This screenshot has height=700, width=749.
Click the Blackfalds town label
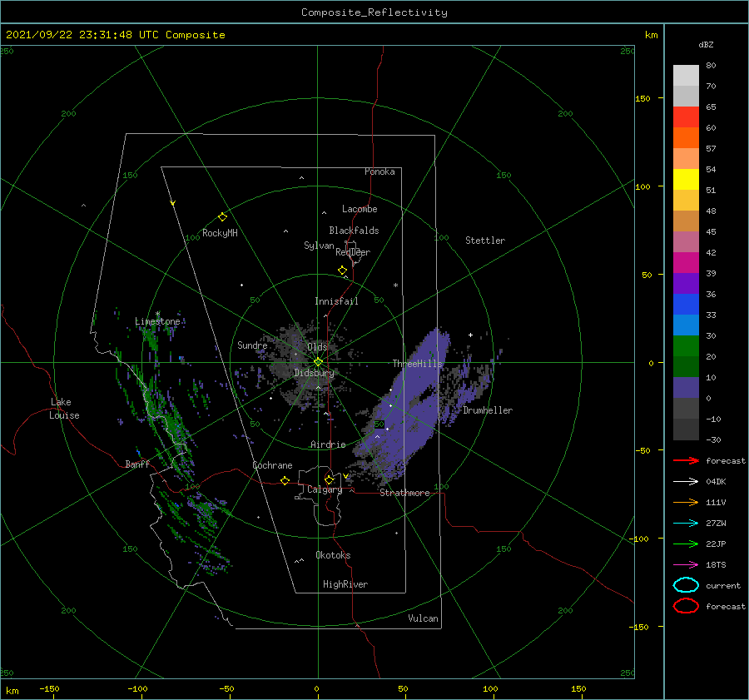(354, 231)
